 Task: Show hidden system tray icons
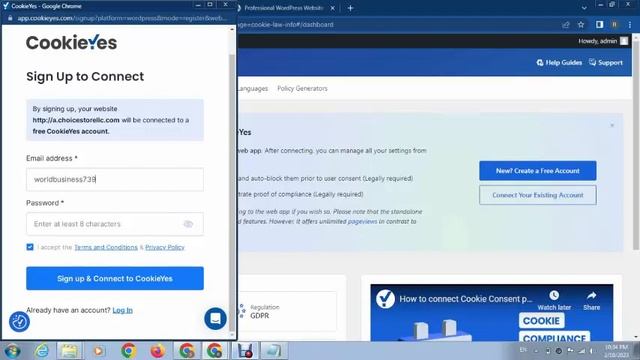536,351
